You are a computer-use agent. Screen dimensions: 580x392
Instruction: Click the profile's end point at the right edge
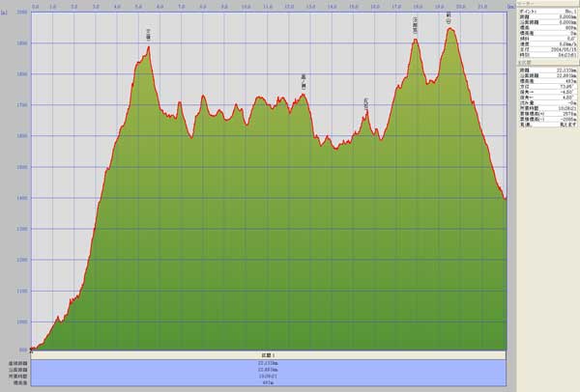pos(506,199)
